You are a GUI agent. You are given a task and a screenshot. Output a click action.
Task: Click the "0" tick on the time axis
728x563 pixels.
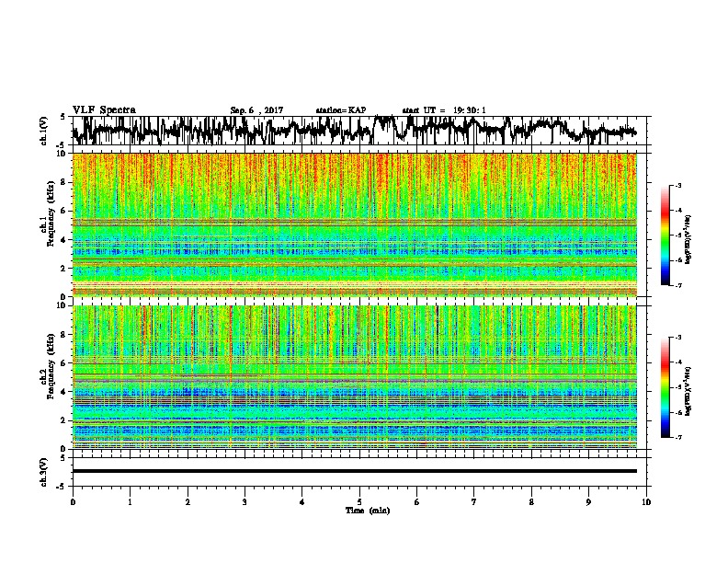coord(73,502)
